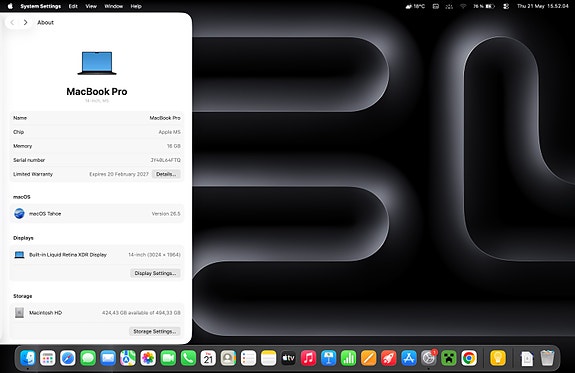Open the View menu

pyautogui.click(x=91, y=6)
